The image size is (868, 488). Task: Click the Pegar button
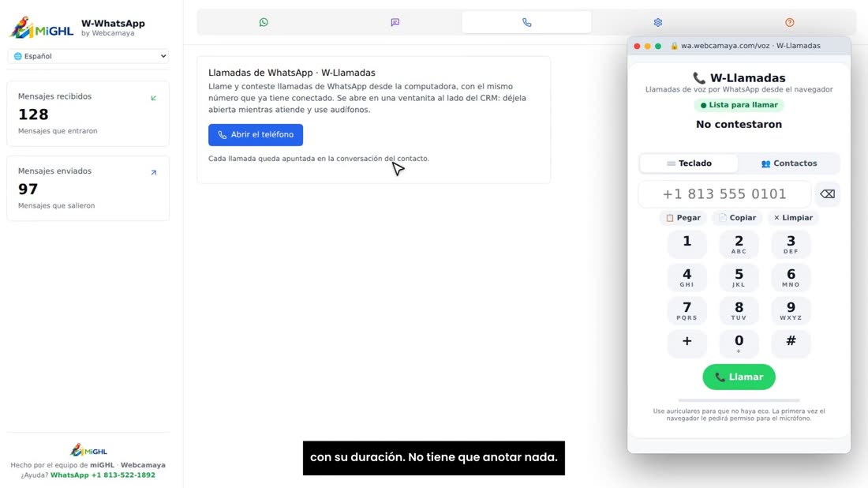pos(683,218)
